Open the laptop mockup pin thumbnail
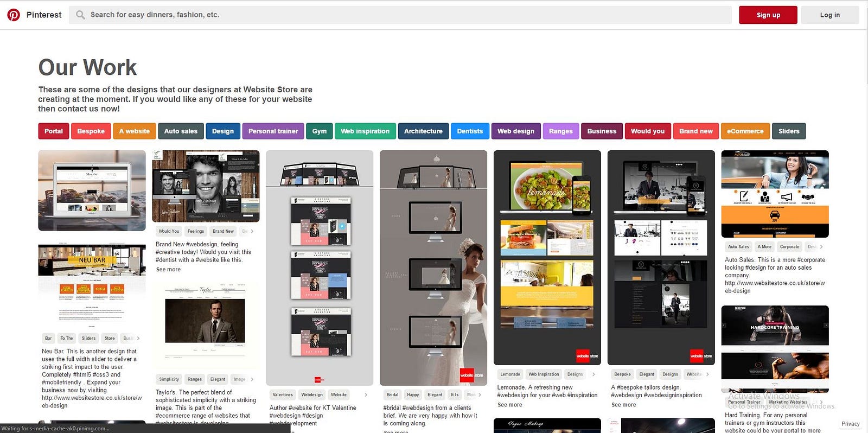The width and height of the screenshot is (868, 433). [x=92, y=190]
